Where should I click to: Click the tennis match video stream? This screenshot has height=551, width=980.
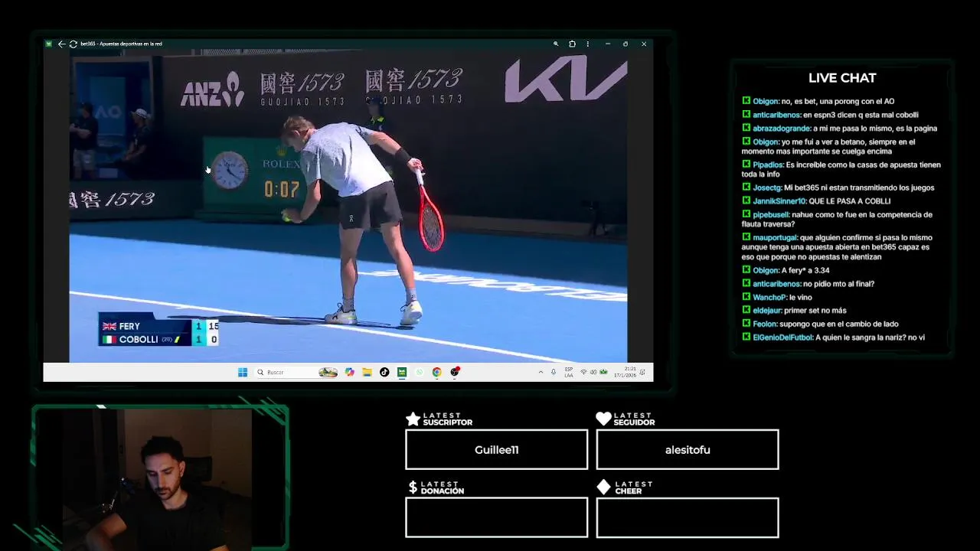[348, 205]
